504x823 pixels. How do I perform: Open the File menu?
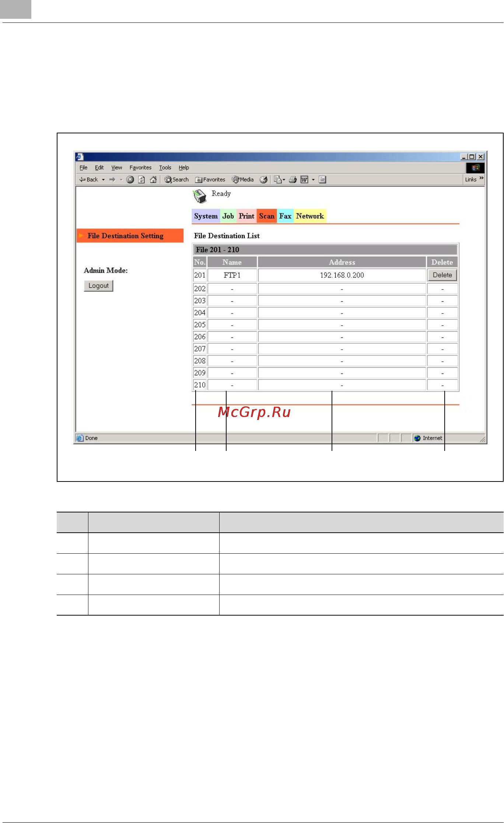(x=84, y=168)
